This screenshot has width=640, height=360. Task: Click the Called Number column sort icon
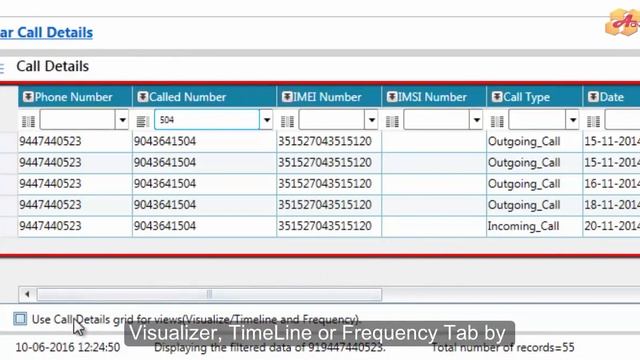click(142, 97)
